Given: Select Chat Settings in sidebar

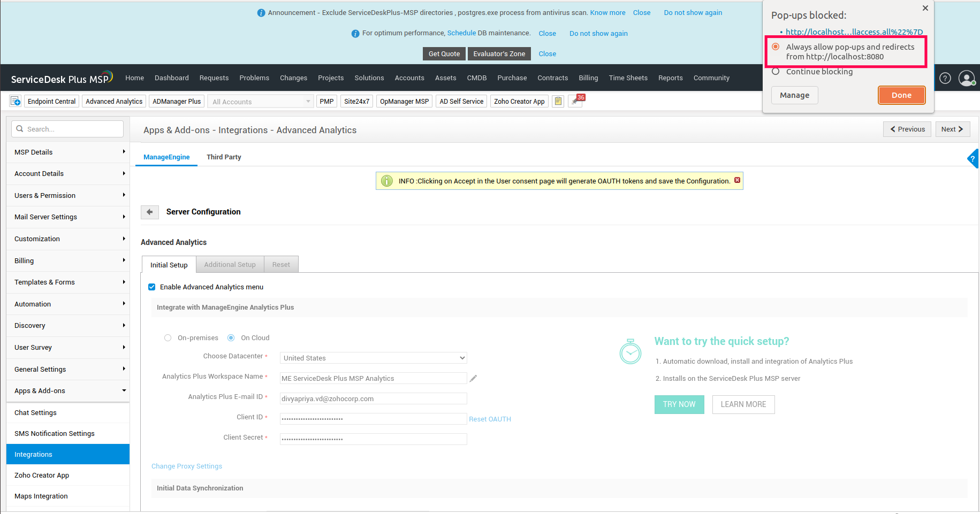Looking at the screenshot, I should coord(68,413).
